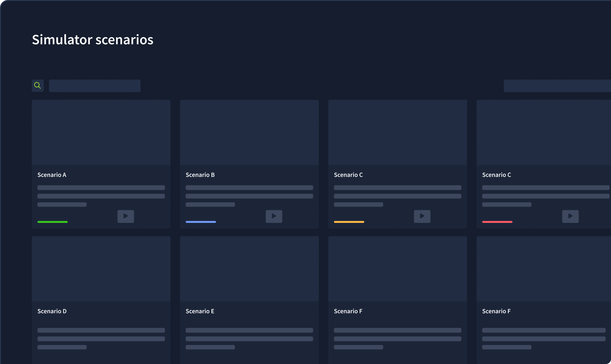Open Scenario A by clicking its title

click(52, 175)
